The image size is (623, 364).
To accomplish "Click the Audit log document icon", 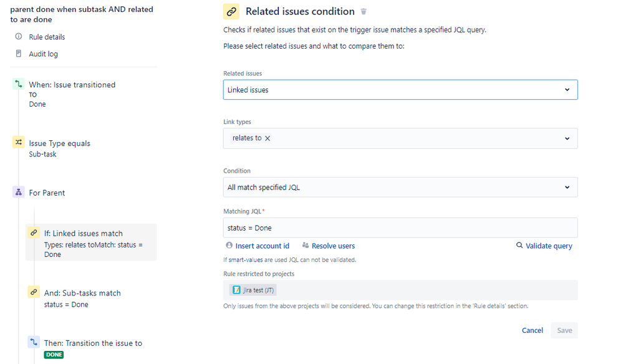I will (x=18, y=54).
